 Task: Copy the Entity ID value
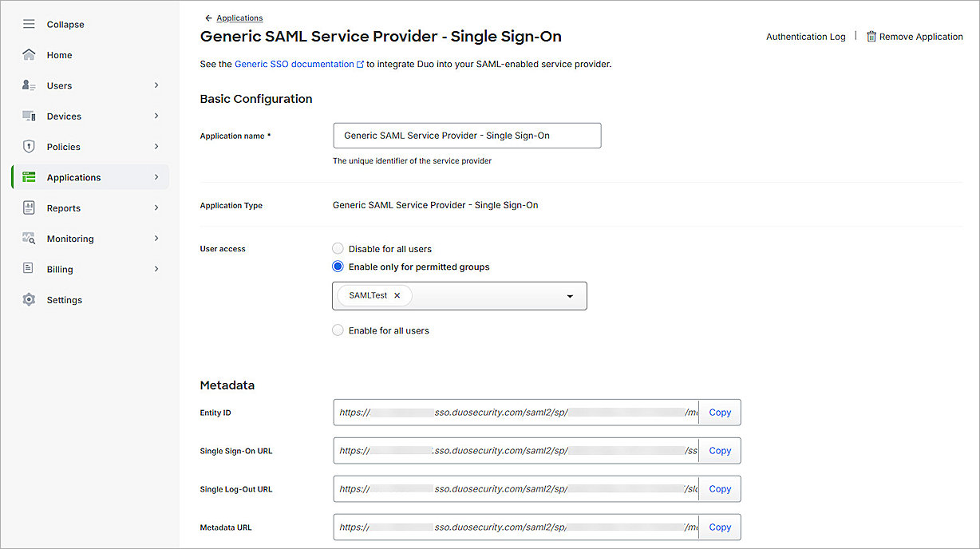[x=720, y=413]
